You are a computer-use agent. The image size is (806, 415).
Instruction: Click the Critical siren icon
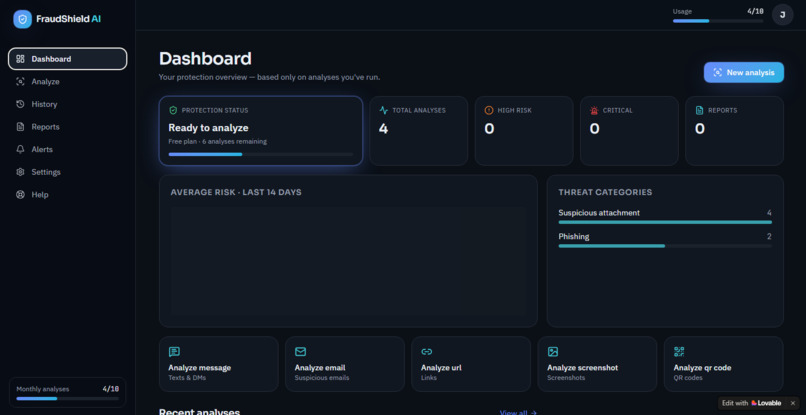point(594,110)
